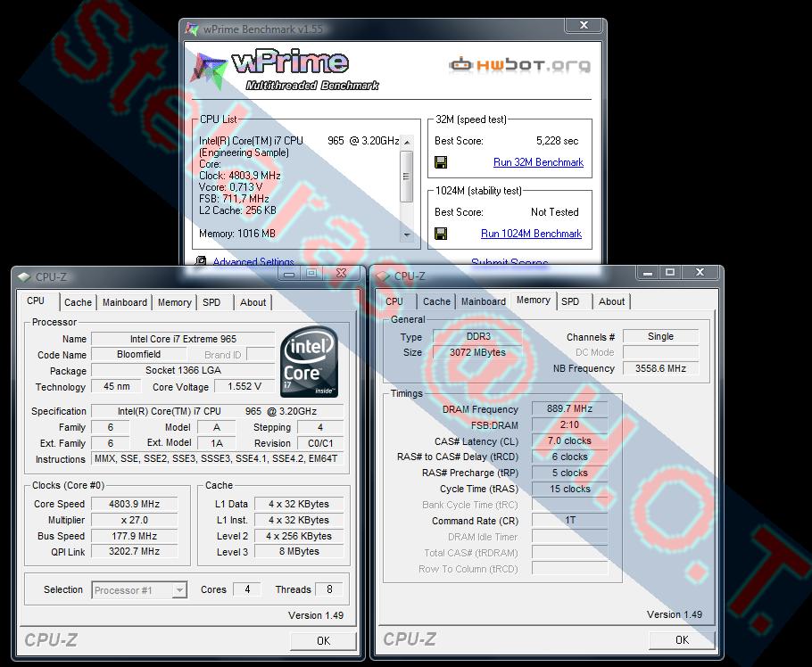Click OK in the right CPU-Z Memory window
Screen dimensions: 812x667
pos(682,640)
